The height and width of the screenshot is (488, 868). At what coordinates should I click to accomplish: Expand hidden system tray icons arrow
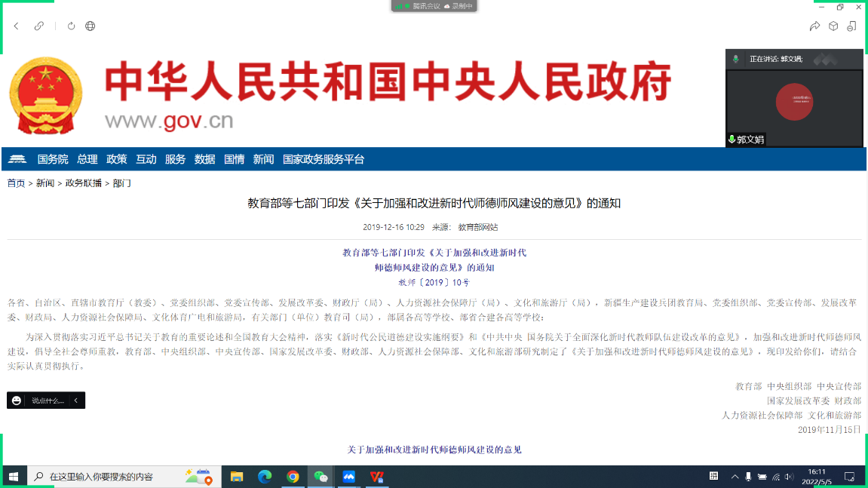735,477
